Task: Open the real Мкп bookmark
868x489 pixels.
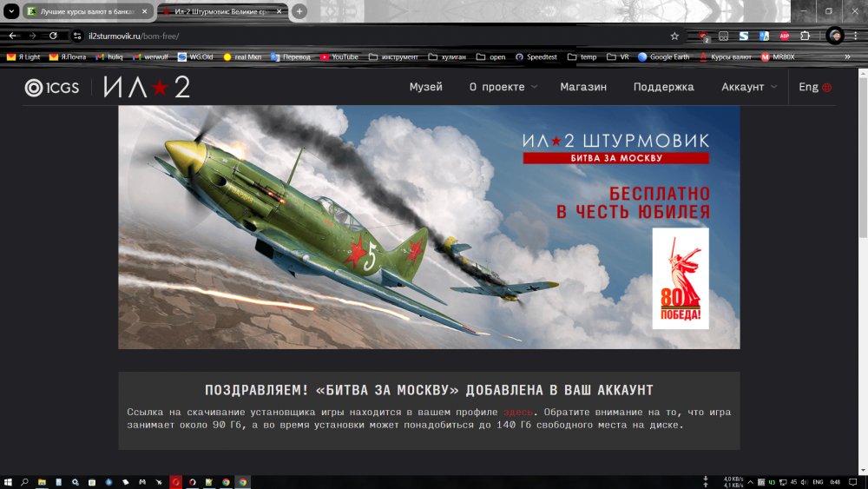Action: coord(242,56)
